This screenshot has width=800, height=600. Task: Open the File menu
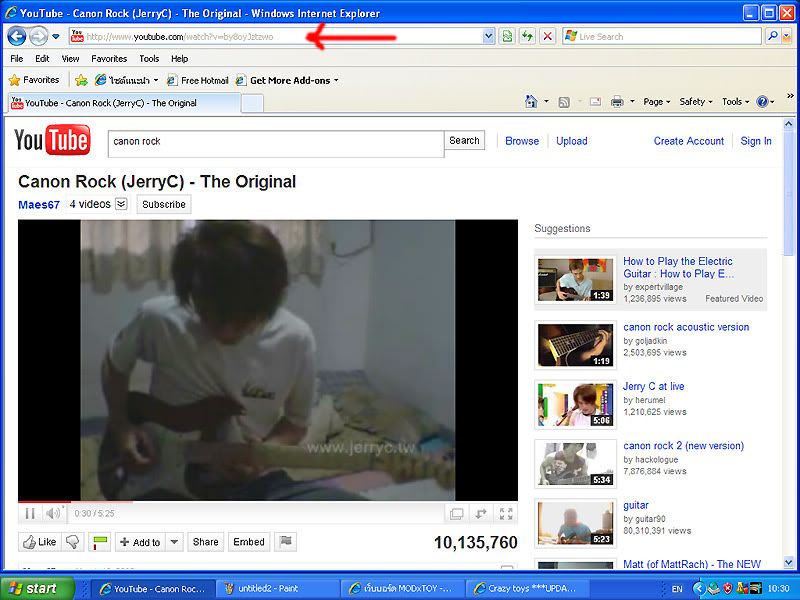point(17,59)
